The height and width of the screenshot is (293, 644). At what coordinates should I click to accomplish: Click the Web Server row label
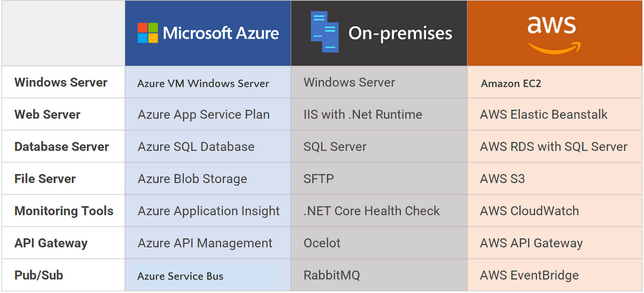click(47, 114)
